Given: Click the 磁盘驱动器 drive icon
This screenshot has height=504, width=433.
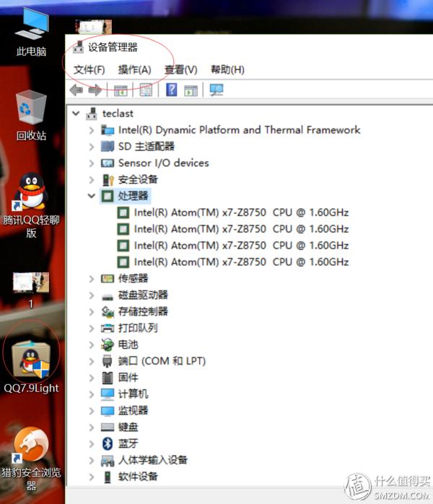Looking at the screenshot, I should (108, 296).
